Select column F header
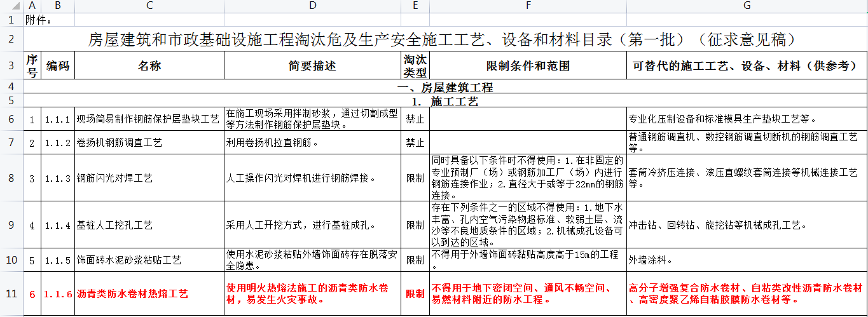This screenshot has width=868, height=317. [528, 6]
